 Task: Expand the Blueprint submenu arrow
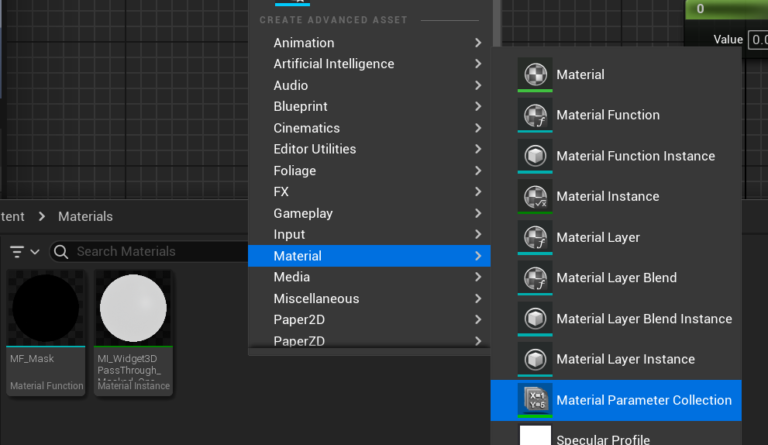478,107
